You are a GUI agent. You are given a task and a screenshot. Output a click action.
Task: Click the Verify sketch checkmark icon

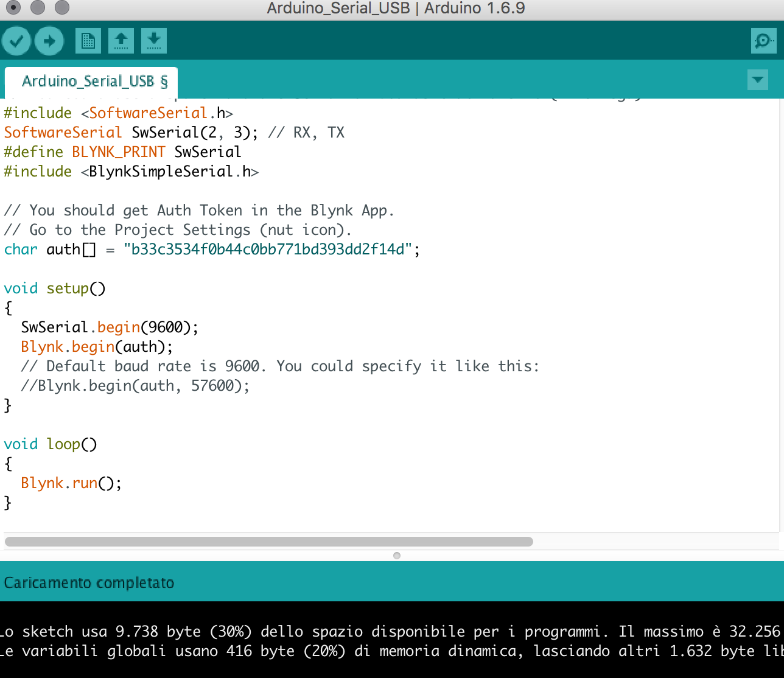coord(16,41)
